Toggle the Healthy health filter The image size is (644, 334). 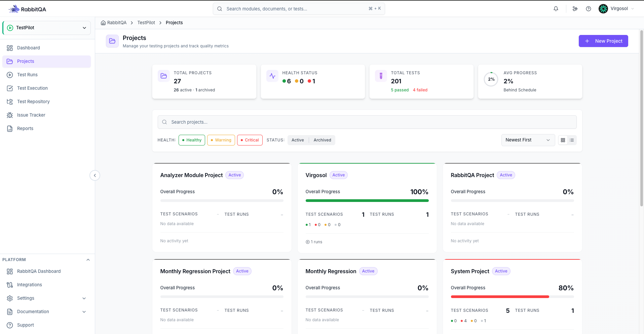(192, 140)
